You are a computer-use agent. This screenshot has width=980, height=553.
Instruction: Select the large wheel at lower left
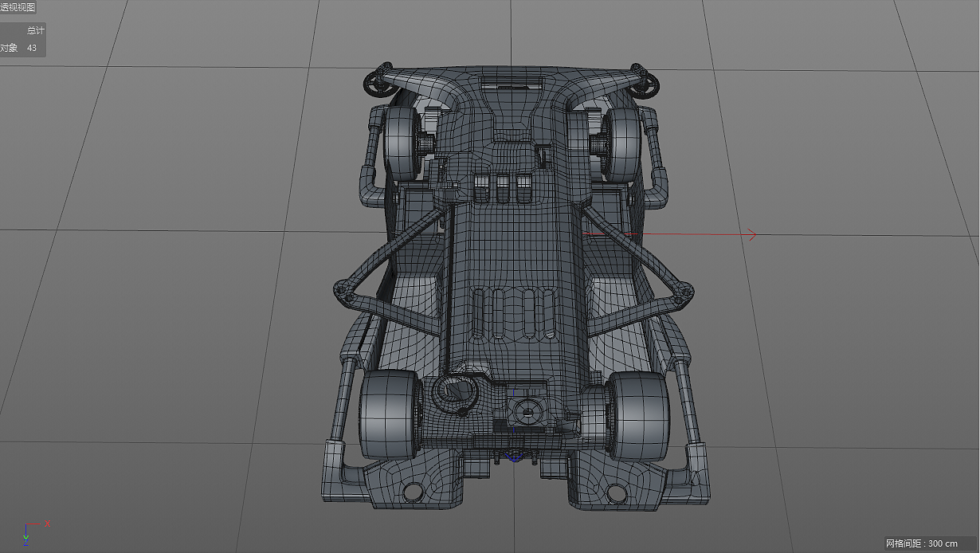390,414
